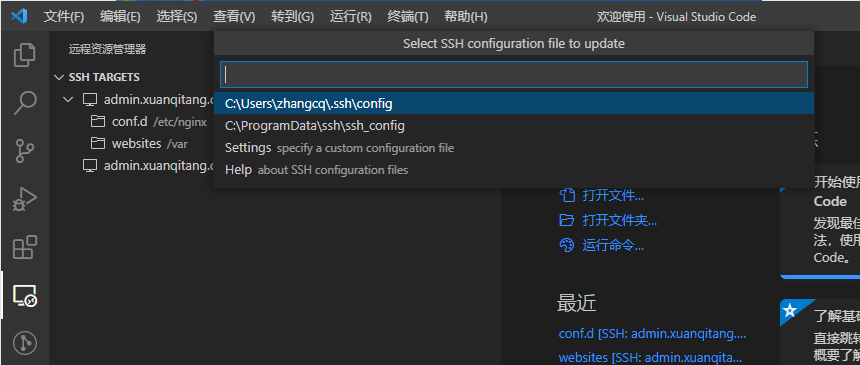
Task: Click the 运行命令 palette icon
Action: (x=566, y=245)
